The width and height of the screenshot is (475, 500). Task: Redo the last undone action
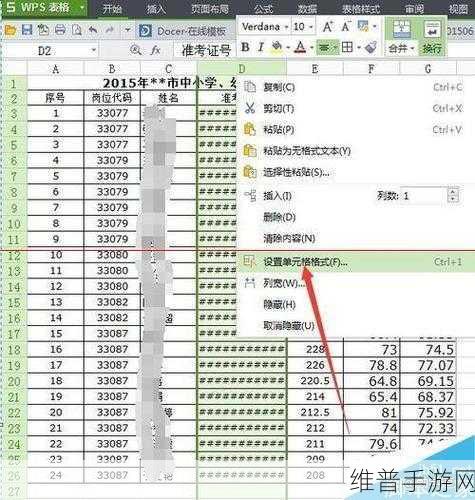[110, 31]
